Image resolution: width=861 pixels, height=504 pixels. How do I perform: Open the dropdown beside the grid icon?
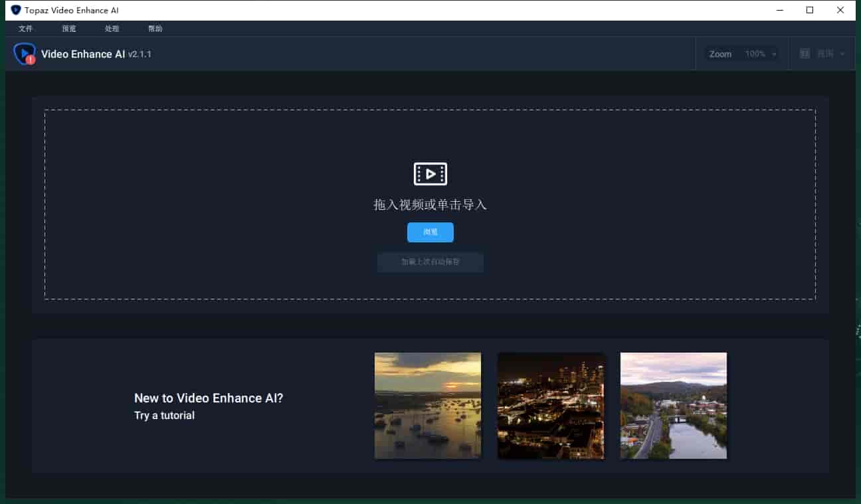842,53
